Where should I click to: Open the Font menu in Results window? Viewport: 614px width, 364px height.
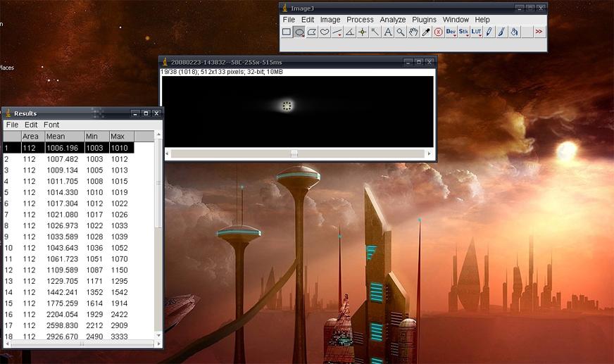(x=51, y=125)
